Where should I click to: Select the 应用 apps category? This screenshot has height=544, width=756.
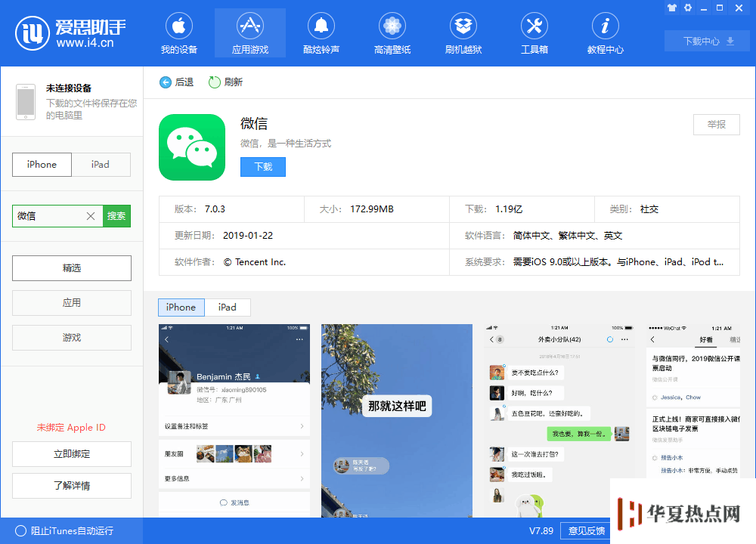(x=72, y=302)
